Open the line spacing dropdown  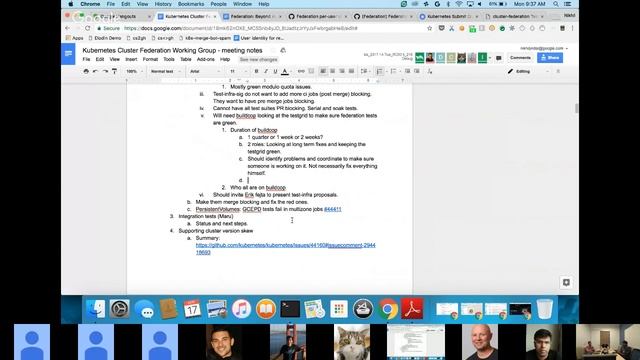pyautogui.click(x=365, y=71)
